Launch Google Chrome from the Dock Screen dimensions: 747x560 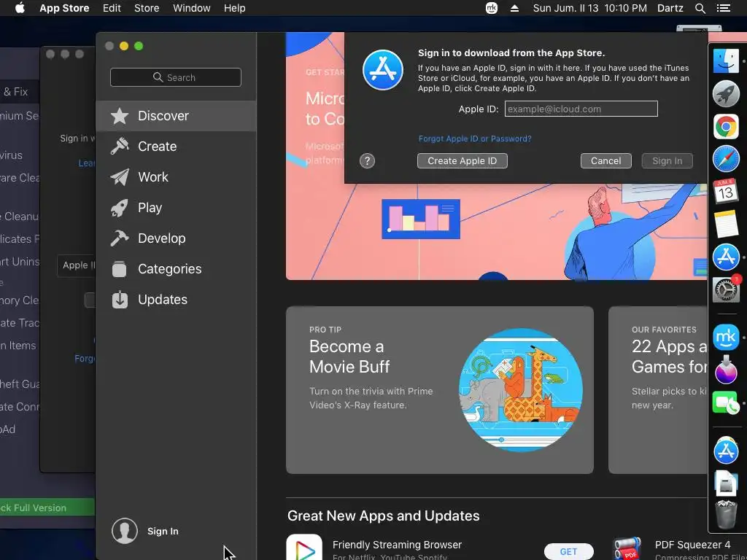pos(726,127)
